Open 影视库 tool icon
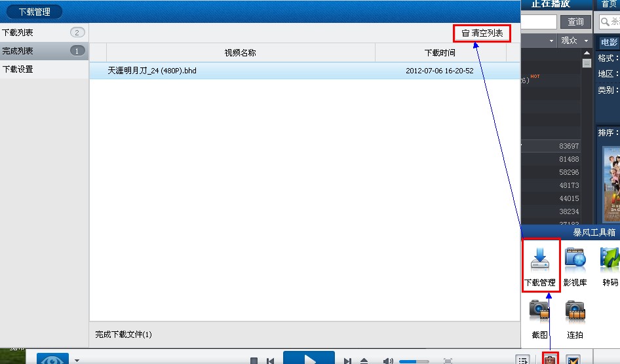The height and width of the screenshot is (364, 620). coord(575,266)
